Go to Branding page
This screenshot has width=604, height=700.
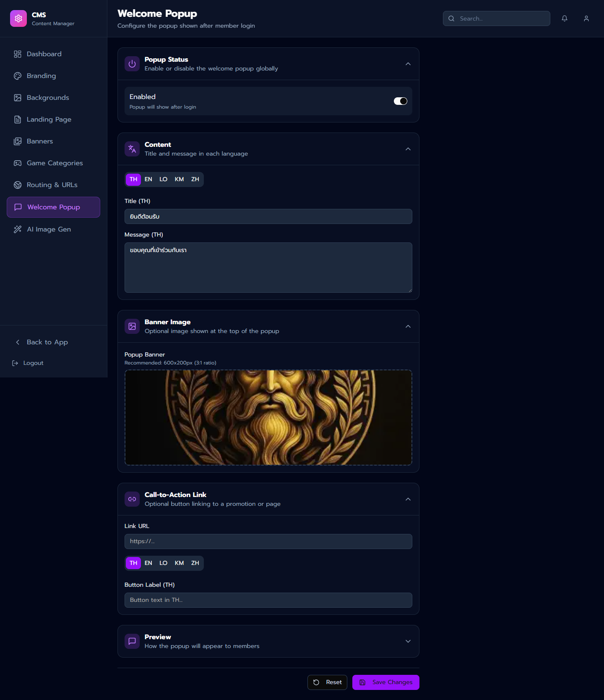point(54,76)
